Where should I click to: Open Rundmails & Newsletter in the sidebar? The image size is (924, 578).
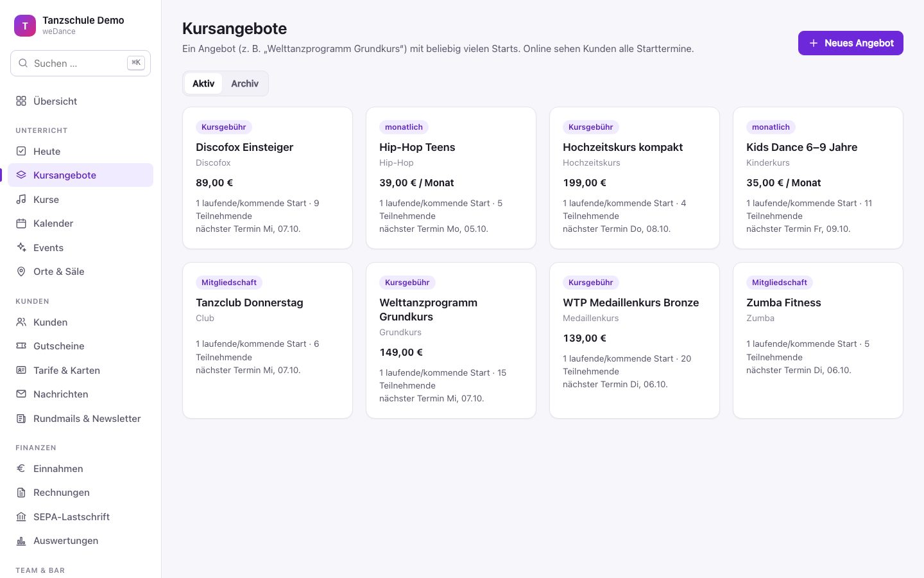[x=80, y=419]
